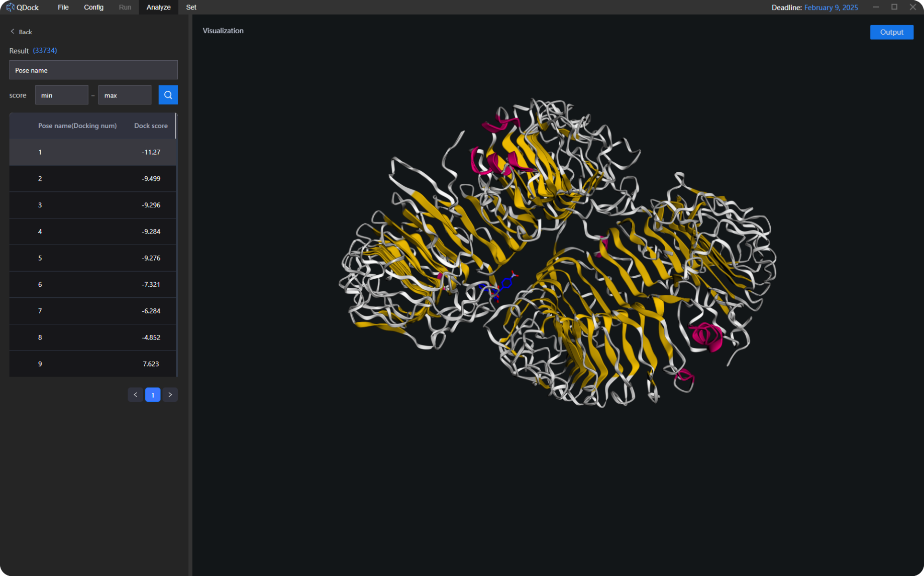Viewport: 924px width, 576px height.
Task: Click the blue search magnifier icon
Action: pyautogui.click(x=168, y=95)
